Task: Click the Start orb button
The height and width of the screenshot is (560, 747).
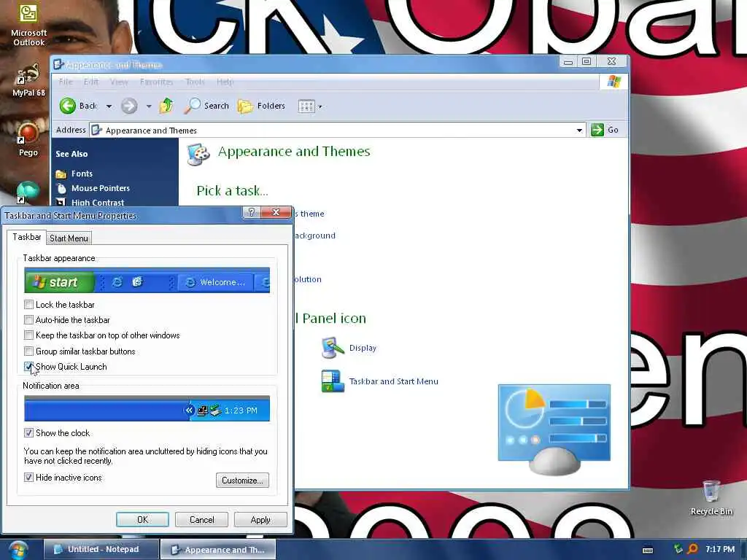Action: (18, 550)
